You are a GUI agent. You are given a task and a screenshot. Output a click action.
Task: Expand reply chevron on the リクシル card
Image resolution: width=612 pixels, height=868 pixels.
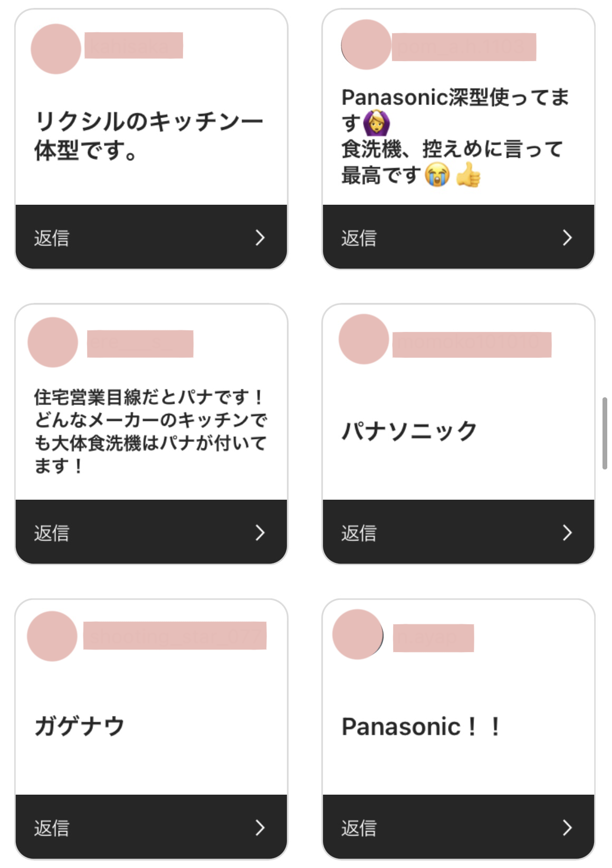click(x=260, y=237)
